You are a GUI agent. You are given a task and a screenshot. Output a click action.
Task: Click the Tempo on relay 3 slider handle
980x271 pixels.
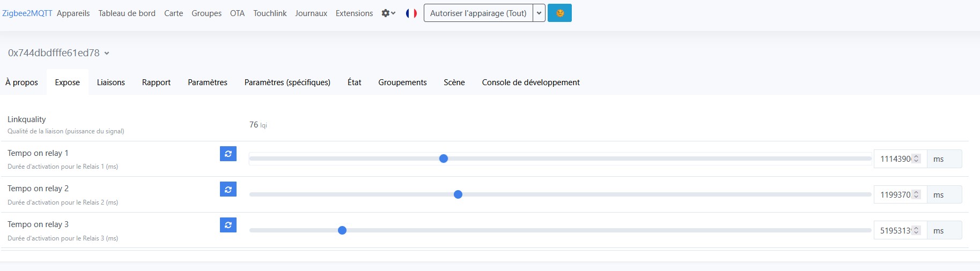coord(342,230)
